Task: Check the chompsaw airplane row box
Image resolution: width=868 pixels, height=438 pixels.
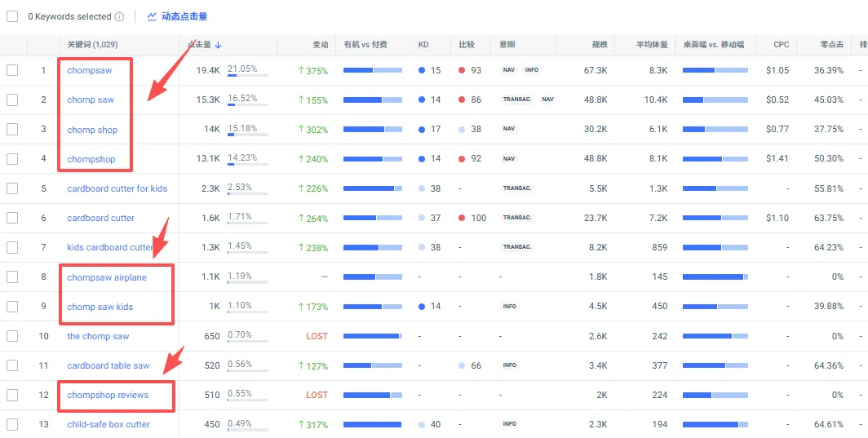Action: 12,277
